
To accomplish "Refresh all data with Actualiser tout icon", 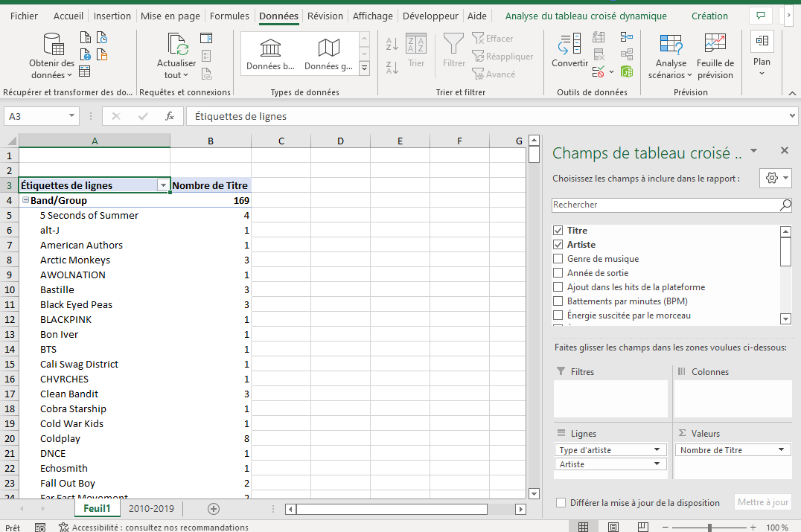I will point(176,56).
